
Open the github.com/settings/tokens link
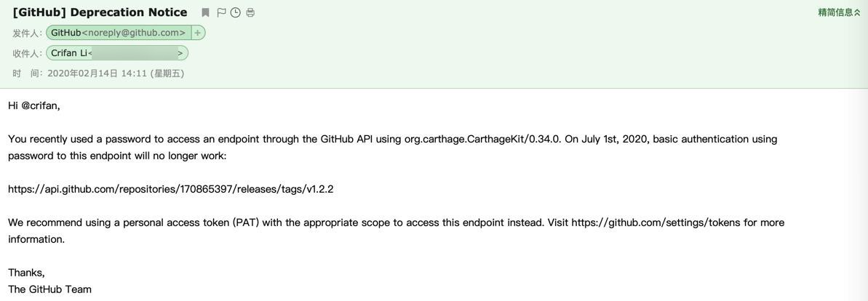click(x=661, y=222)
